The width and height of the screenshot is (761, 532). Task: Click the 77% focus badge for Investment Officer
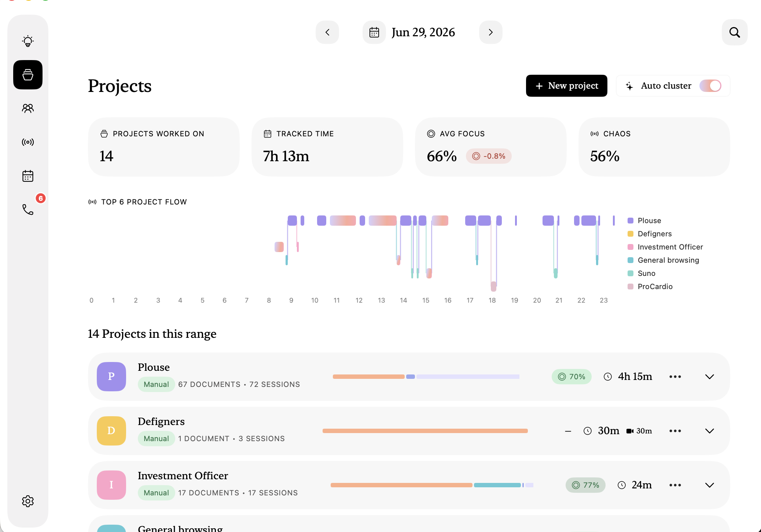click(586, 485)
